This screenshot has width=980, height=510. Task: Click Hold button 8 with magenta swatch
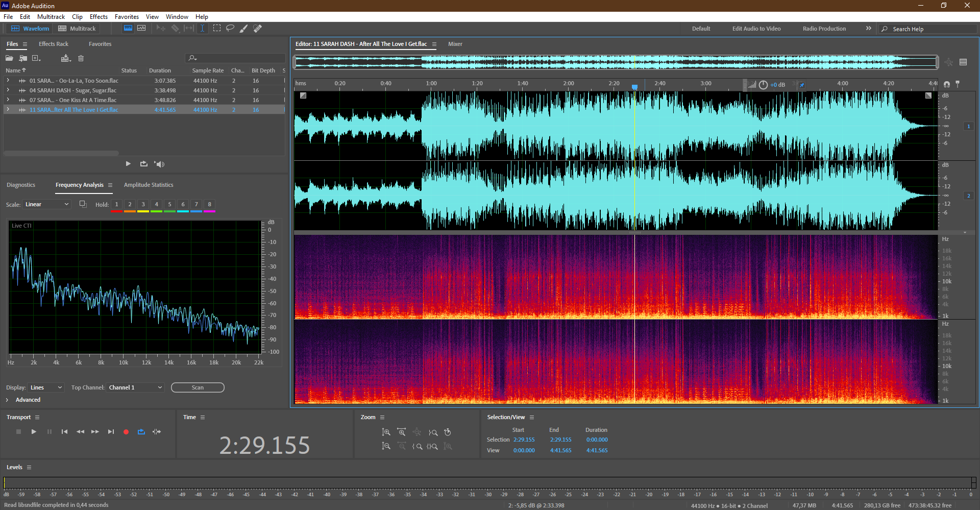(x=209, y=205)
